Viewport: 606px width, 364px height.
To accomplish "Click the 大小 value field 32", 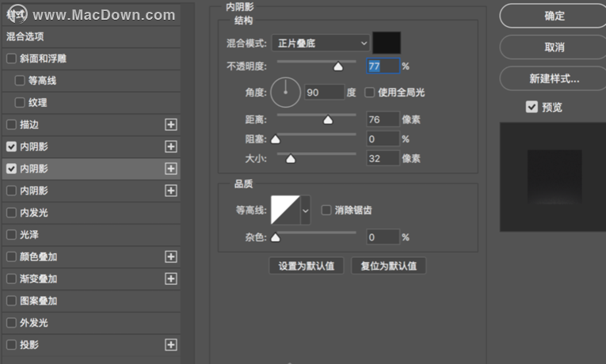I will 383,158.
